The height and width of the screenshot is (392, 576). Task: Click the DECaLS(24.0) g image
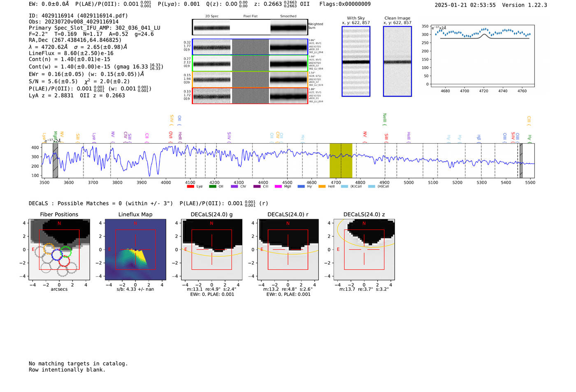211,250
